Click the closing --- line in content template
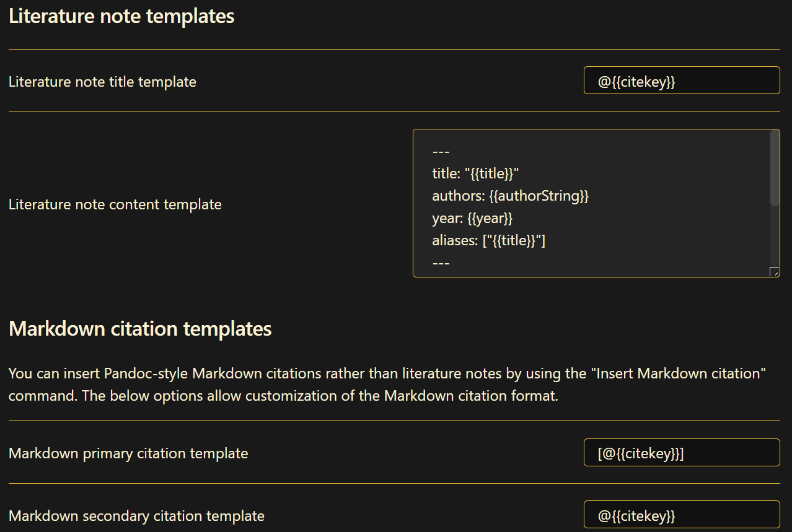 tap(441, 263)
